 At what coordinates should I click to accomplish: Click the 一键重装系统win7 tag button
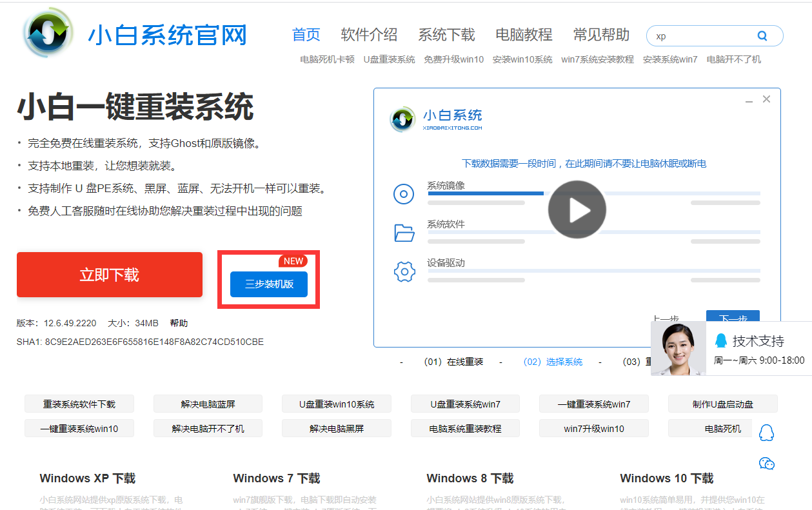click(594, 404)
